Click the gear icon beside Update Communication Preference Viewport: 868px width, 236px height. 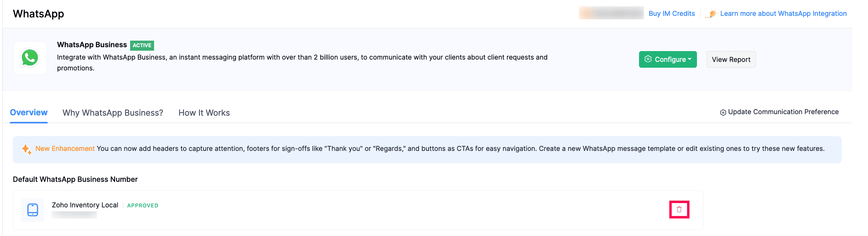723,113
